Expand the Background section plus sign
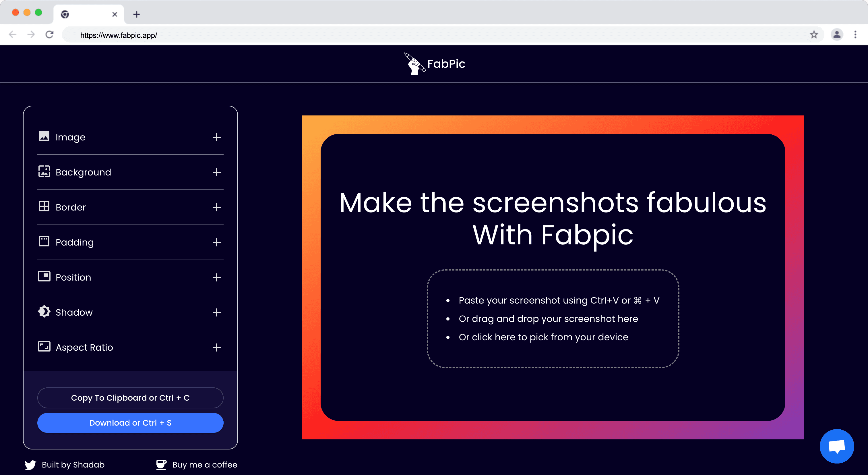Viewport: 868px width, 475px height. tap(217, 172)
